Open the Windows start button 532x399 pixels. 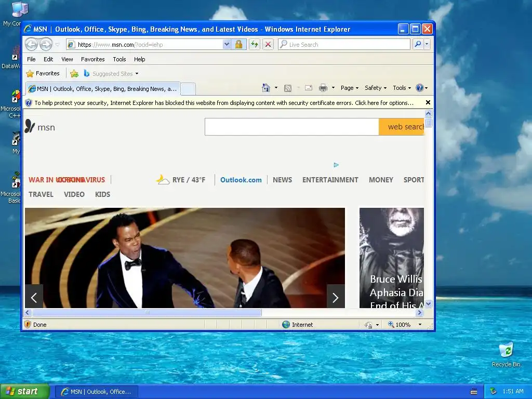[x=25, y=391]
